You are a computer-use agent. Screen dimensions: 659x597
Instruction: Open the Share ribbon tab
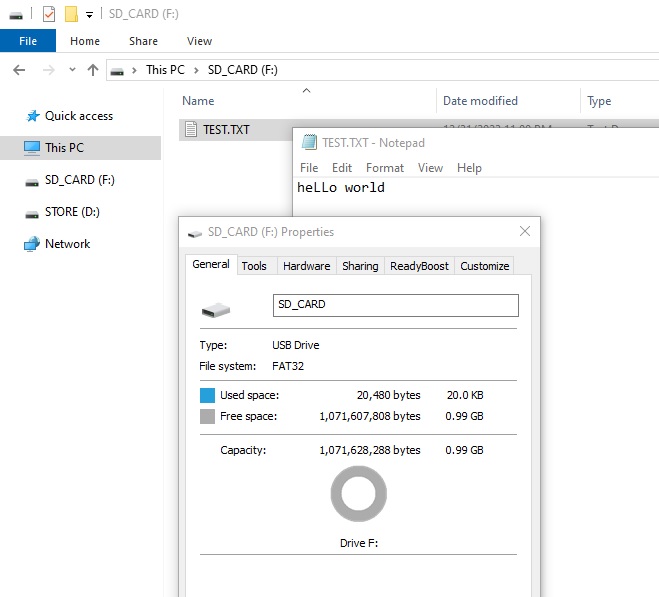pos(143,41)
